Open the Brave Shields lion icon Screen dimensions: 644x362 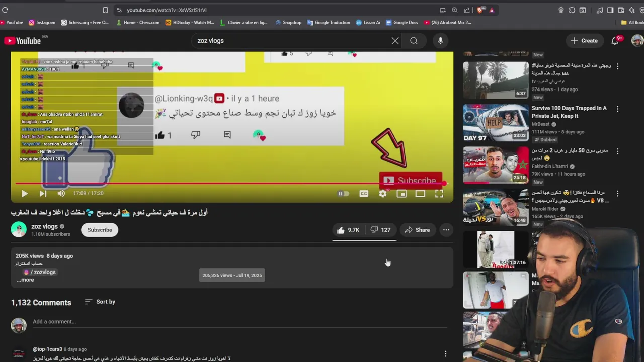pos(480,10)
